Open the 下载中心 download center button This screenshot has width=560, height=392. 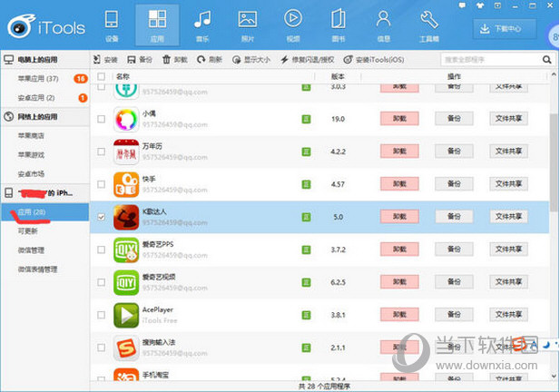[505, 28]
